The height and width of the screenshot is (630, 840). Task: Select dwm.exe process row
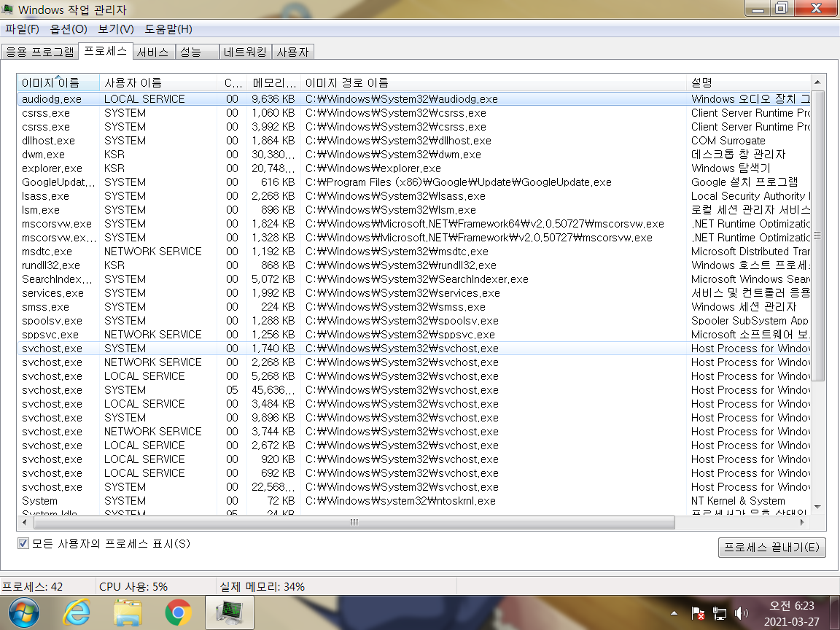pos(414,155)
